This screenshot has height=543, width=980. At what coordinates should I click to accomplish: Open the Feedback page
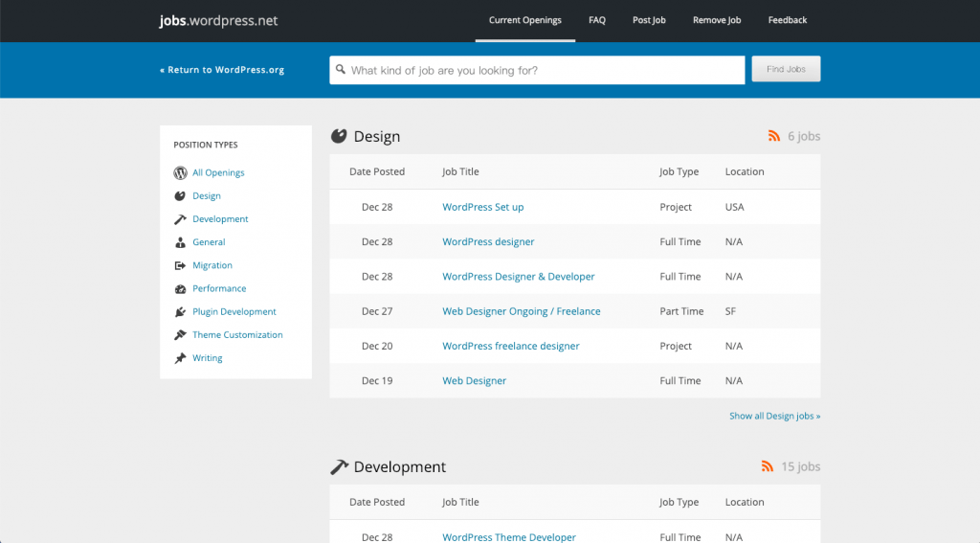pyautogui.click(x=788, y=20)
